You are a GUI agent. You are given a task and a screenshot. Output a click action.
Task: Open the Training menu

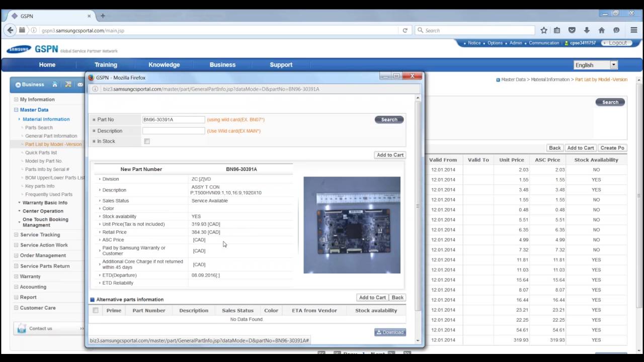pyautogui.click(x=106, y=65)
